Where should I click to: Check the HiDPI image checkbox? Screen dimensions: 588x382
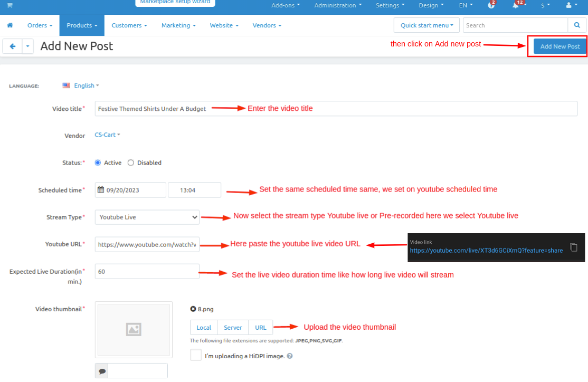click(196, 355)
